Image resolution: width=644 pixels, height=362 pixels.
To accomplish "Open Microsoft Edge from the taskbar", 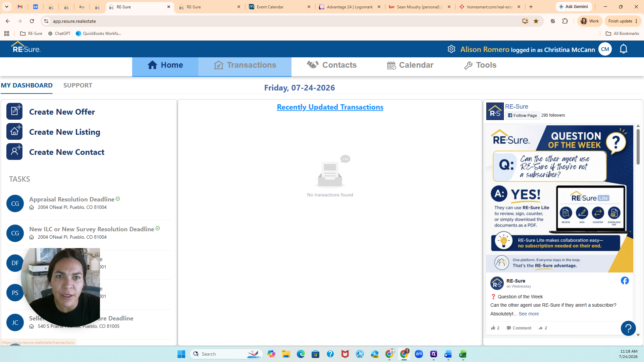I will tap(301, 354).
